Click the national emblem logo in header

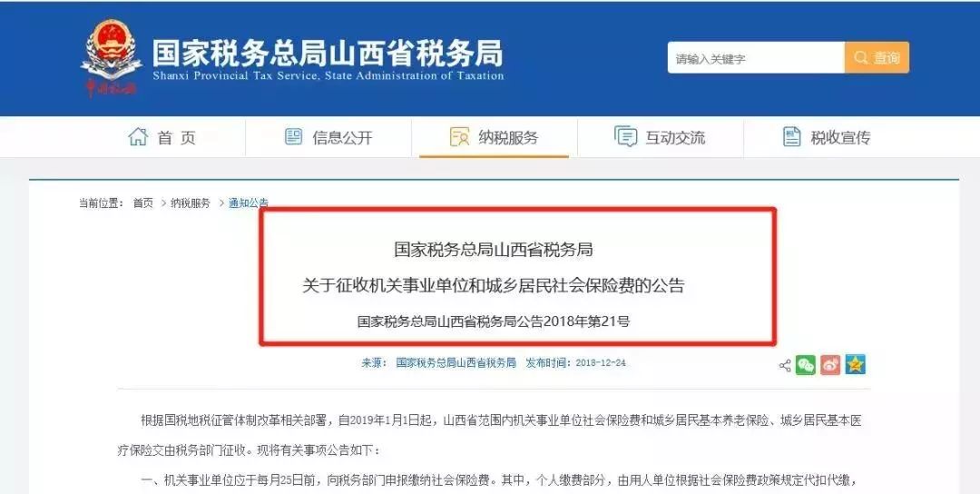coord(112,57)
